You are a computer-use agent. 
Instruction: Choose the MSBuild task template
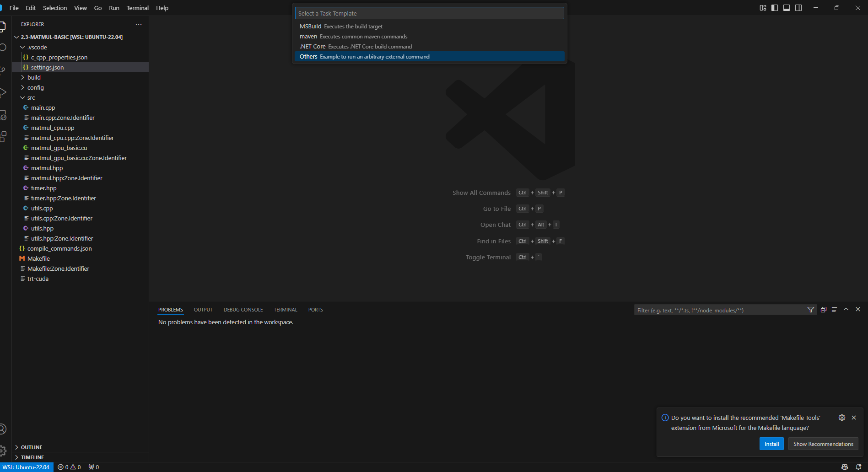point(429,27)
